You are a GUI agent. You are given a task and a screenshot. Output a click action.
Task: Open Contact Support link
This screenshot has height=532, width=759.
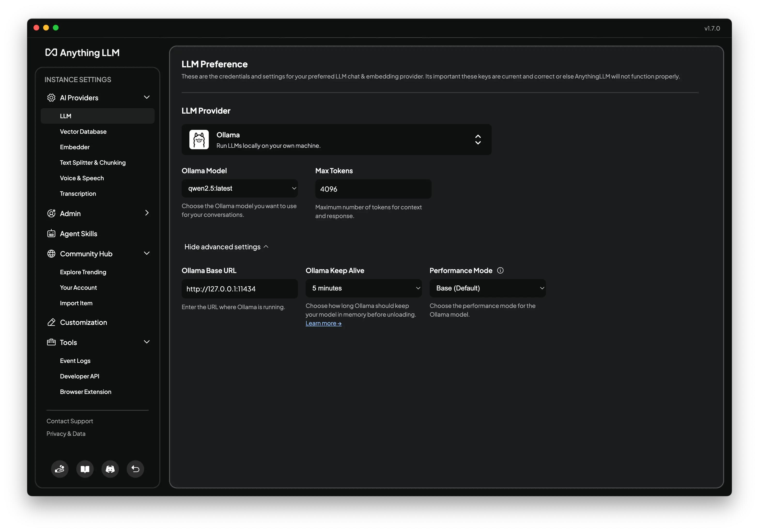click(70, 421)
